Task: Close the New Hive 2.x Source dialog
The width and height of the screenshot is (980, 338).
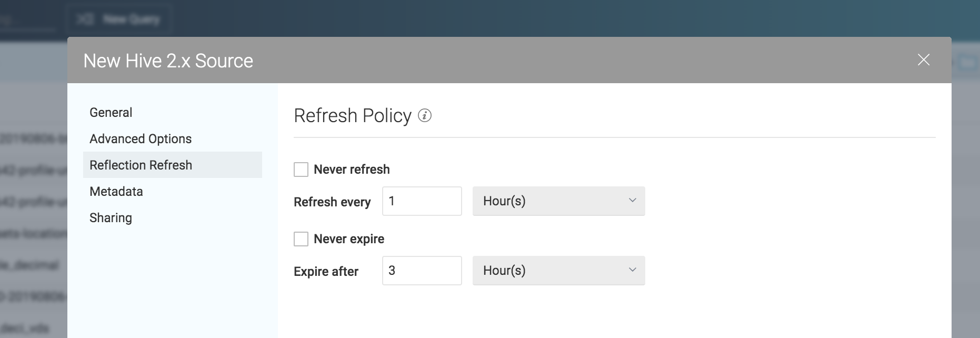Action: coord(923,60)
